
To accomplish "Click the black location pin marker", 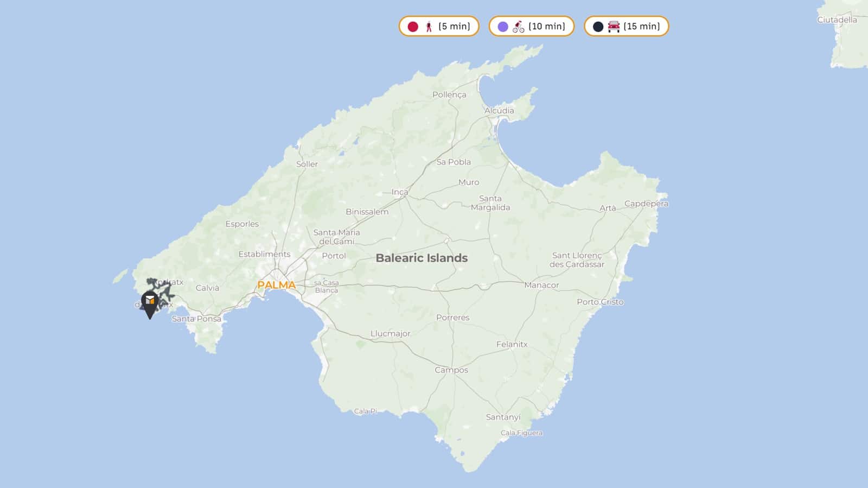I will pos(150,303).
